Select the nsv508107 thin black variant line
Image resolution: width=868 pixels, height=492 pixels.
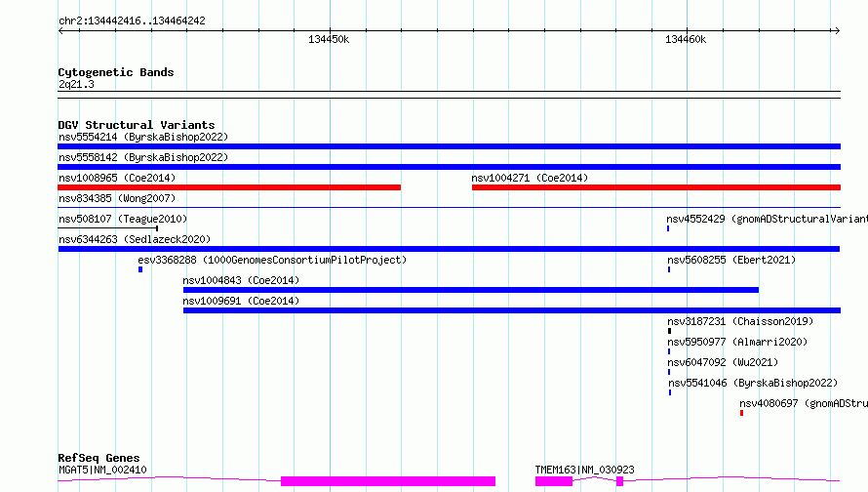click(x=108, y=228)
